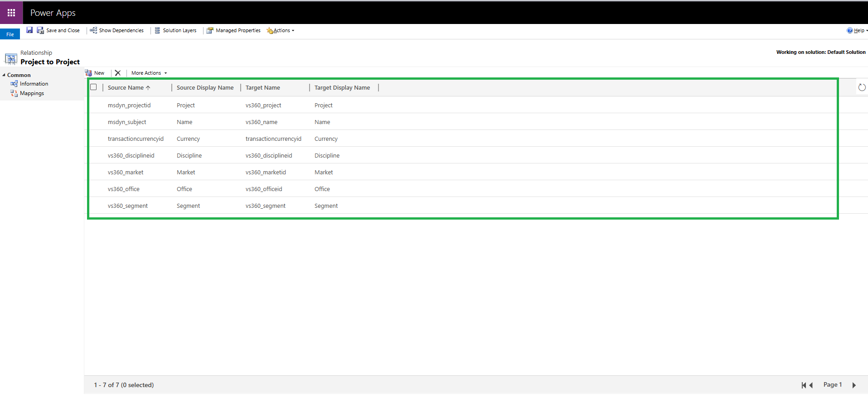Viewport: 868px width, 417px height.
Task: Open the File menu tab
Action: pos(10,34)
